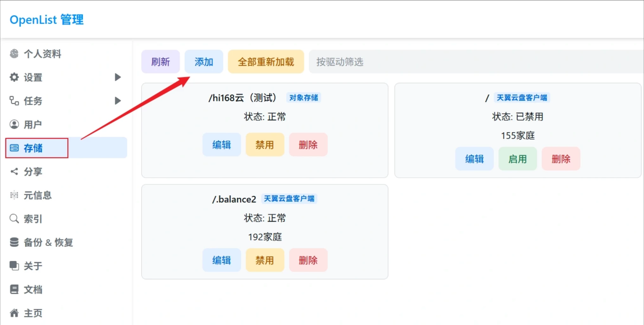Viewport: 644px width, 325px height.
Task: Click the book icon for 文档
Action: coord(14,289)
